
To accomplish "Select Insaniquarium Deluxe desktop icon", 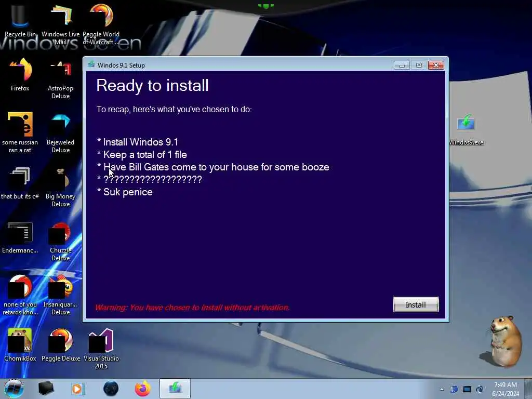I will 60,295.
